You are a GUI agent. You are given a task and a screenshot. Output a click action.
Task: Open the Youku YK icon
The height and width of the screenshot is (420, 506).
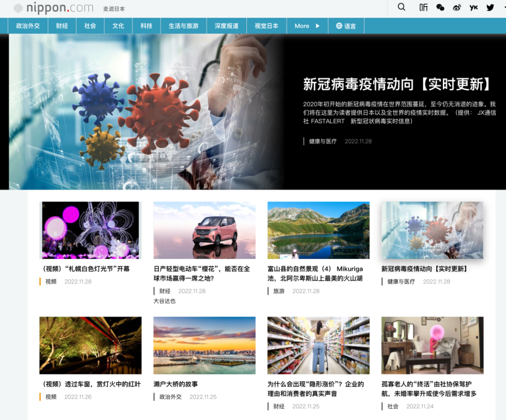click(474, 8)
